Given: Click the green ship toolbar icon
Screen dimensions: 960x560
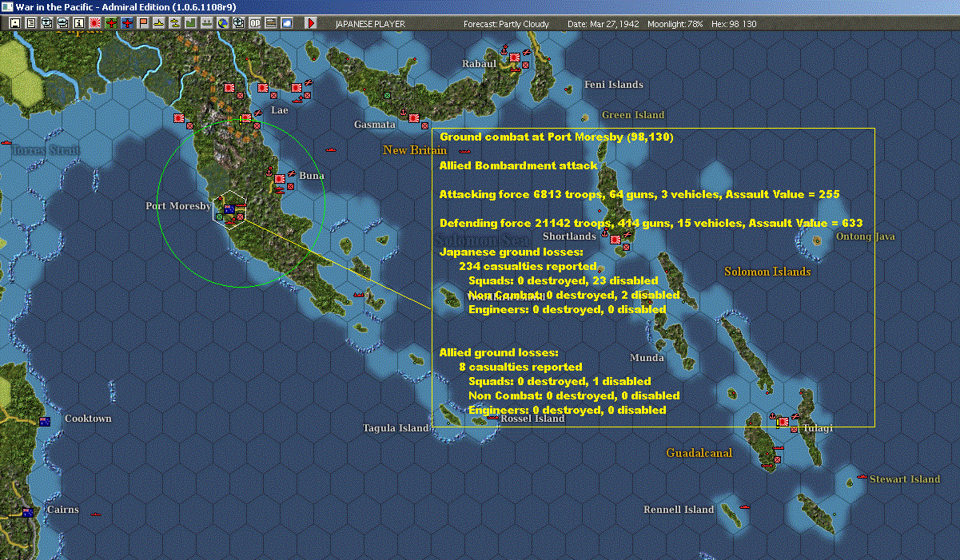Looking at the screenshot, I should [x=206, y=23].
